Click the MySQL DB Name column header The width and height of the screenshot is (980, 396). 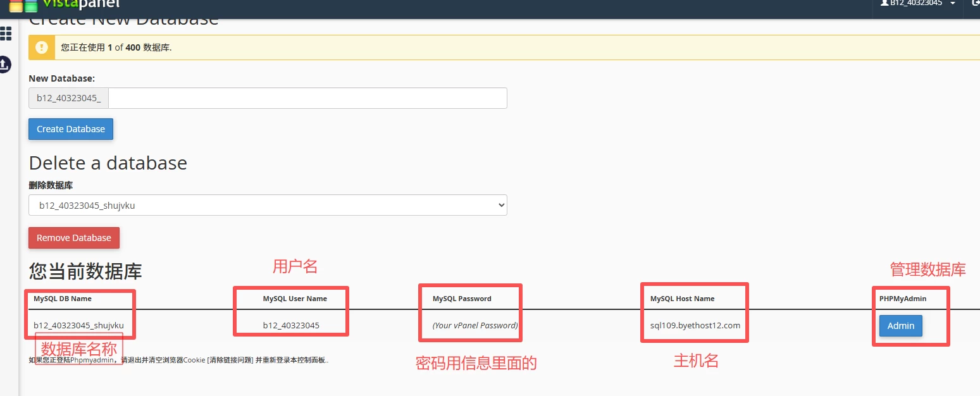[x=63, y=299]
